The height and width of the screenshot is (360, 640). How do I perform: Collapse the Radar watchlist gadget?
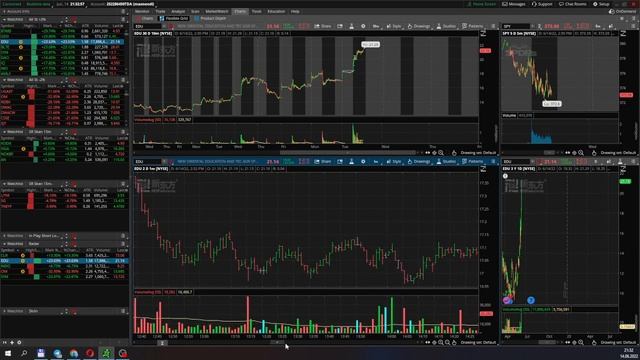[4, 244]
